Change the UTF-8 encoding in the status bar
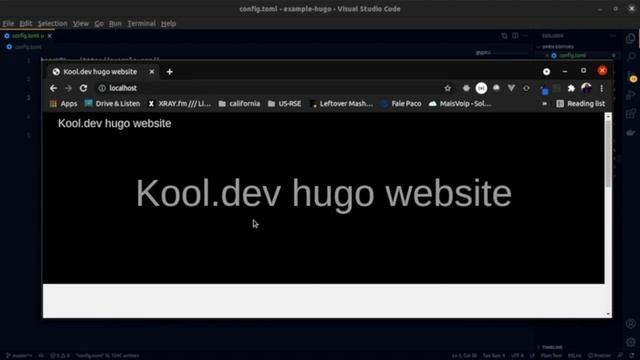640x360 pixels. point(517,356)
